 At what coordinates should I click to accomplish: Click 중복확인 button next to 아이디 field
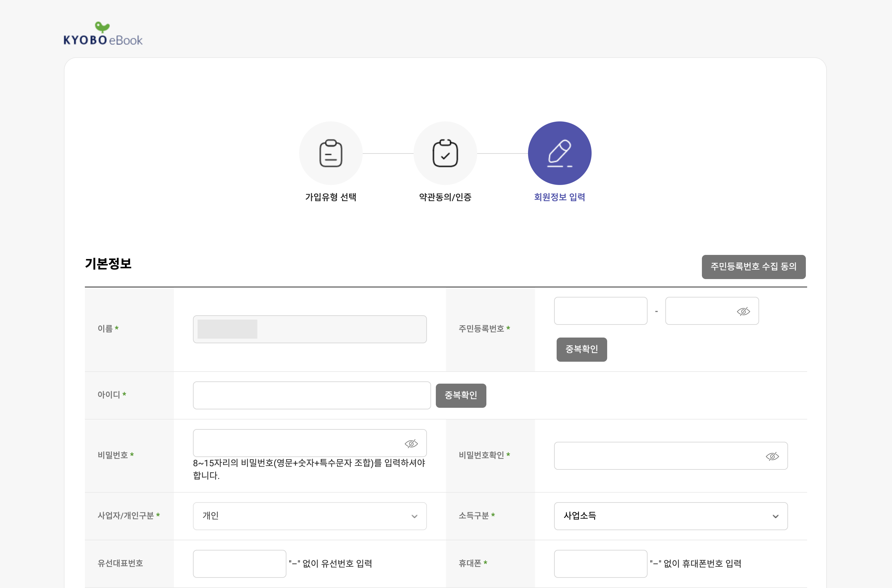coord(461,395)
